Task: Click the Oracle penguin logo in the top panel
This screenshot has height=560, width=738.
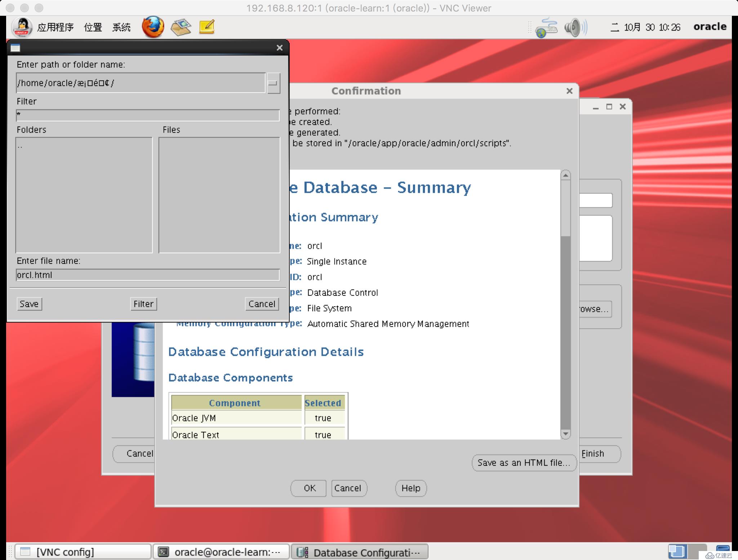Action: 22,27
